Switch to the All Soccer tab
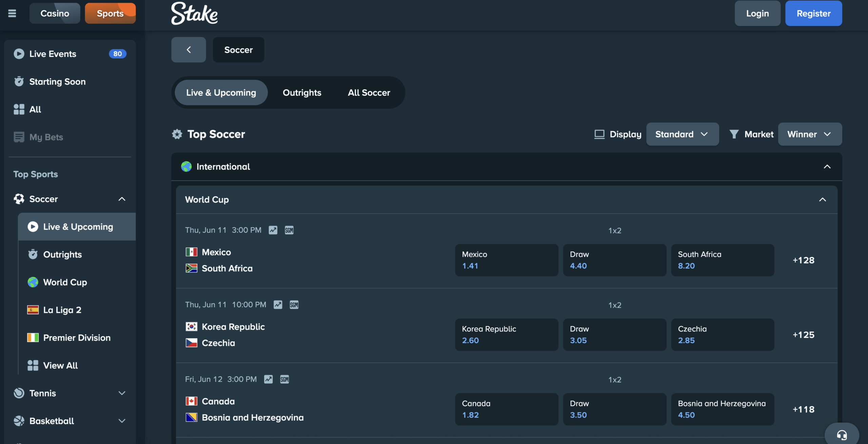868x444 pixels. coord(369,92)
